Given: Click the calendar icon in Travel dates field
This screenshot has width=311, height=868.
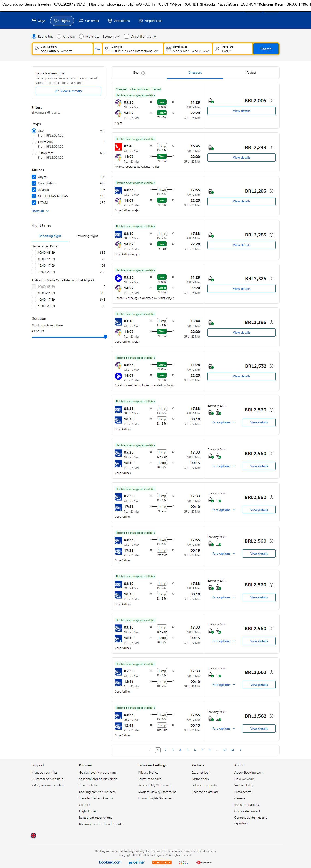Looking at the screenshot, I should pos(168,49).
